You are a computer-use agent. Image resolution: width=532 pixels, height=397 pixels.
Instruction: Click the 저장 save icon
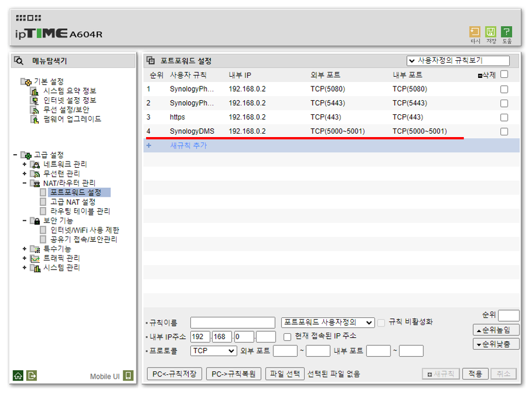(x=491, y=32)
